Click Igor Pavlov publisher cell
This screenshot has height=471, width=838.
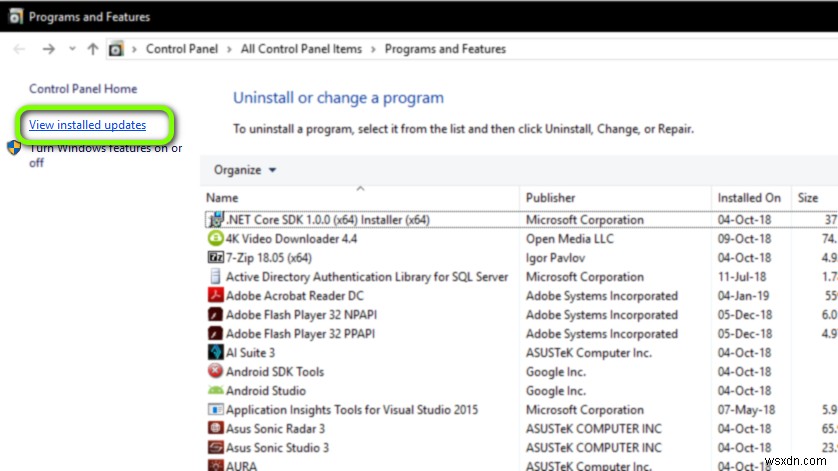(555, 258)
